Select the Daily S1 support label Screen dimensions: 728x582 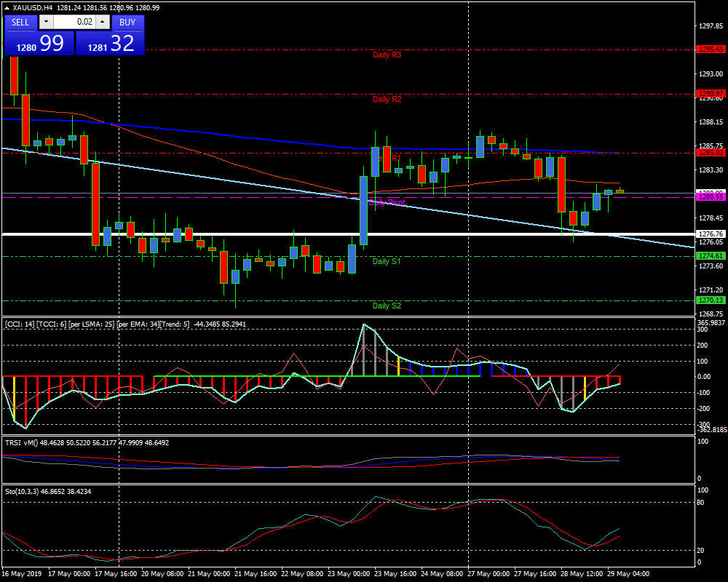coord(387,261)
